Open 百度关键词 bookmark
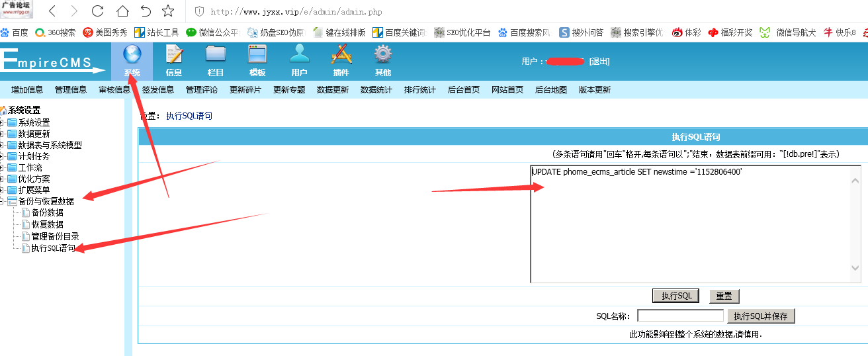Image resolution: width=868 pixels, height=356 pixels. tap(399, 32)
